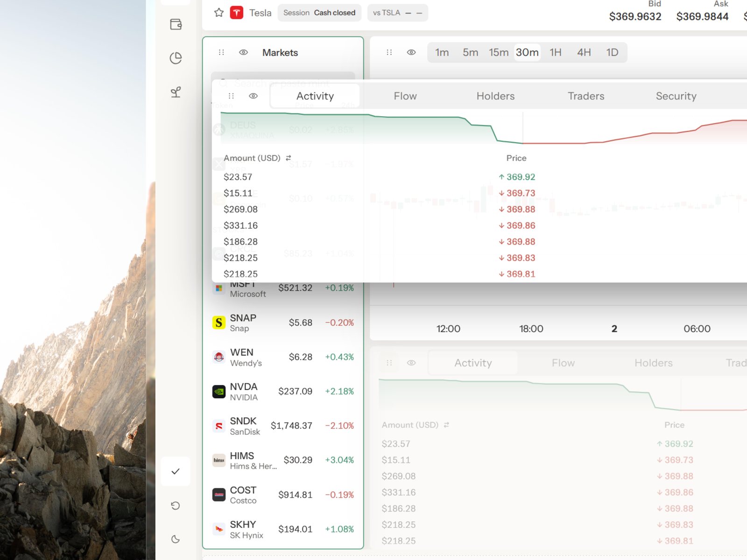The height and width of the screenshot is (560, 747).
Task: Open the Security tab in floating panel
Action: (676, 96)
